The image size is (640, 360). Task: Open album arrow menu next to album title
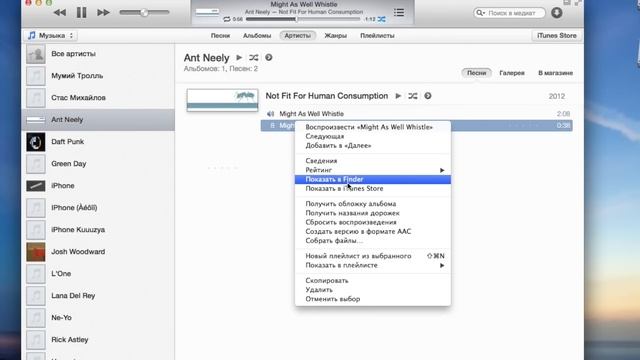[428, 96]
